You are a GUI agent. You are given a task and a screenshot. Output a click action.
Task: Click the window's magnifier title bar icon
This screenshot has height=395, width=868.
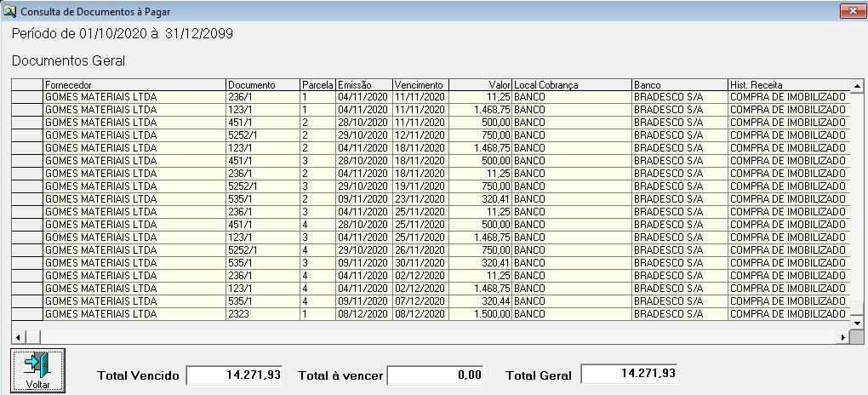tap(10, 10)
